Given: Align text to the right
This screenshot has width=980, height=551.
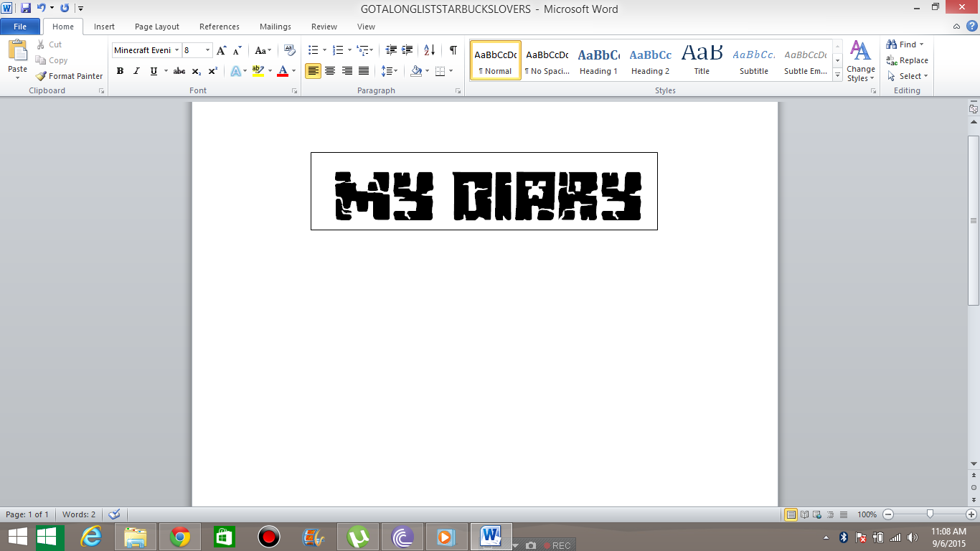Looking at the screenshot, I should click(x=347, y=71).
